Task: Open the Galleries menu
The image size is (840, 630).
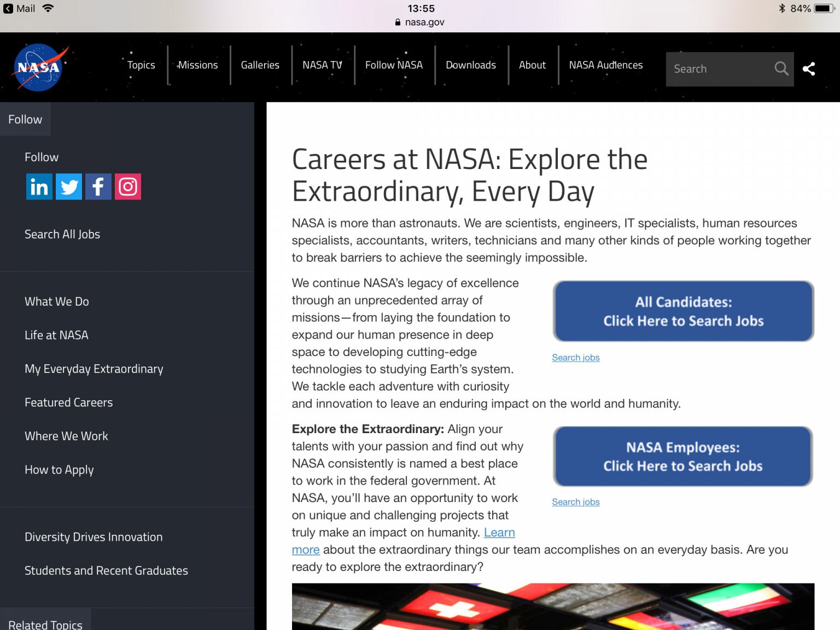Action: click(x=260, y=65)
